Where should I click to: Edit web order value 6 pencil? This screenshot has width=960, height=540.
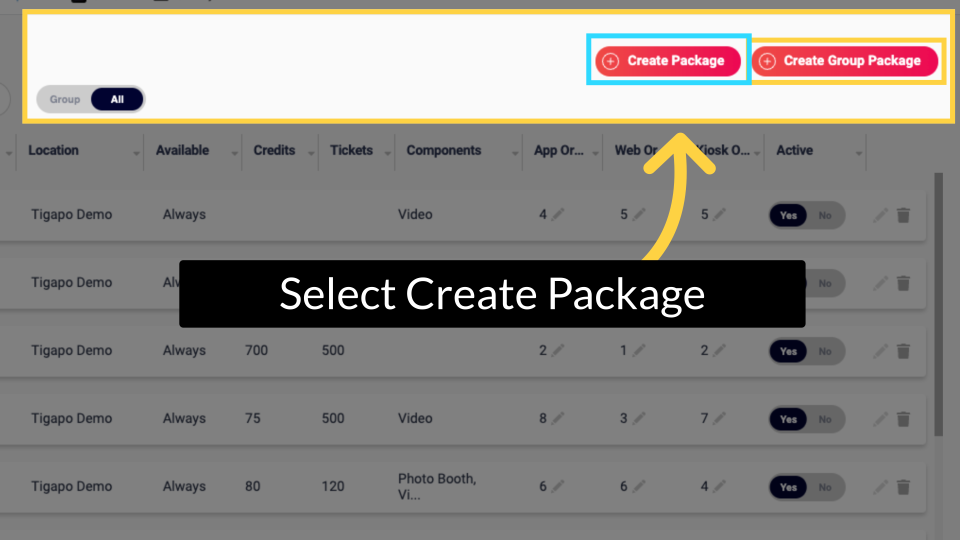click(x=639, y=486)
